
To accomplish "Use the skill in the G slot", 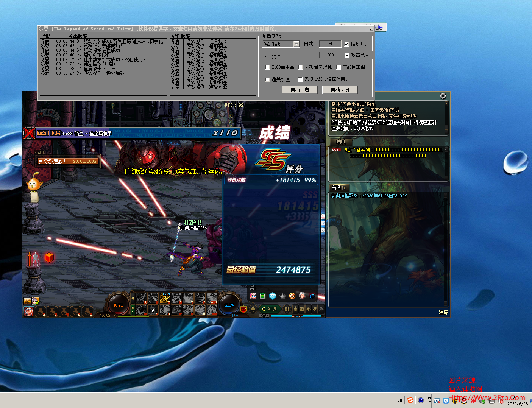I will tap(188, 310).
